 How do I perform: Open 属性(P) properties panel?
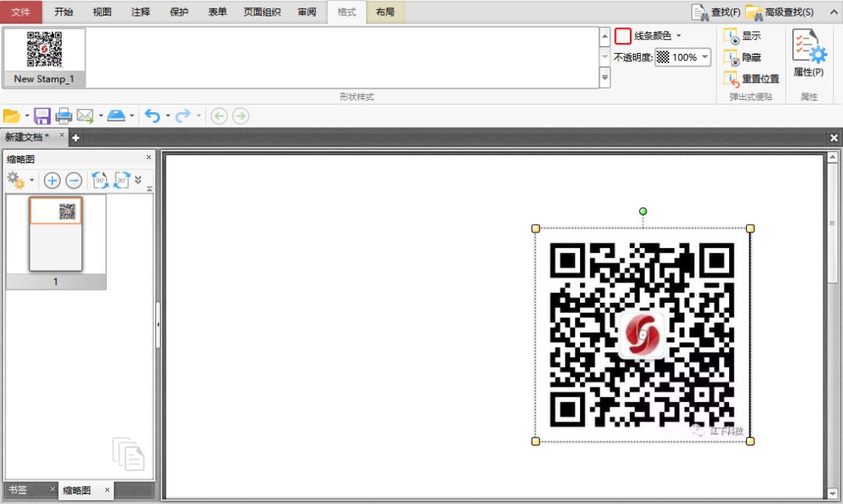pyautogui.click(x=809, y=52)
